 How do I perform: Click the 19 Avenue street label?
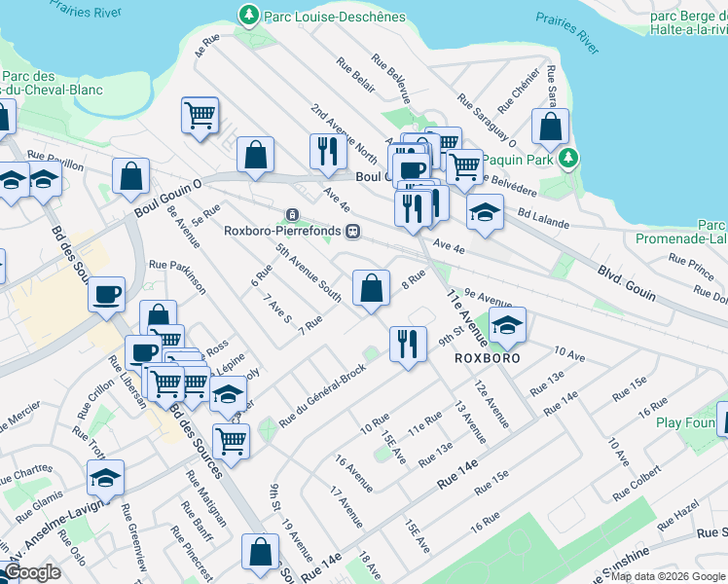coord(297,540)
